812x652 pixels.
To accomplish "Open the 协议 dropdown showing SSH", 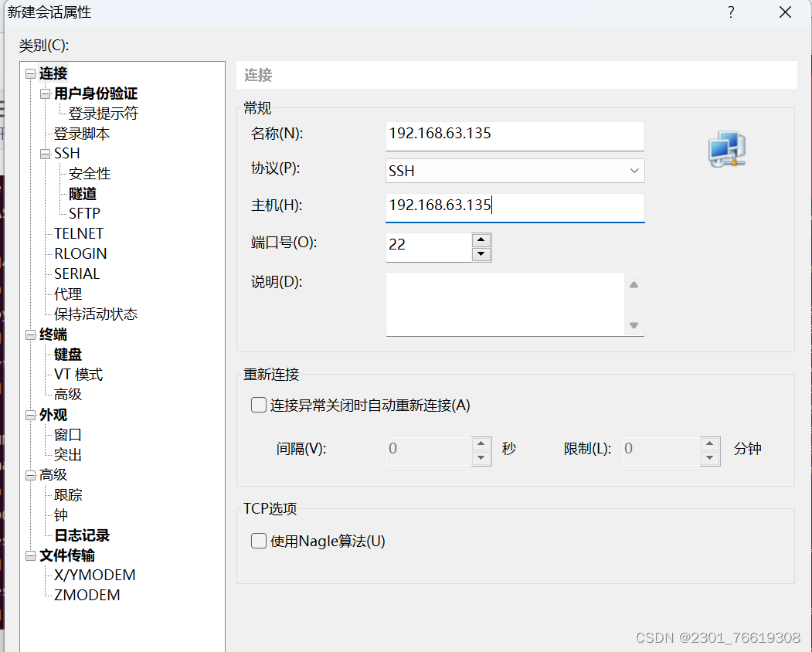I will 634,171.
